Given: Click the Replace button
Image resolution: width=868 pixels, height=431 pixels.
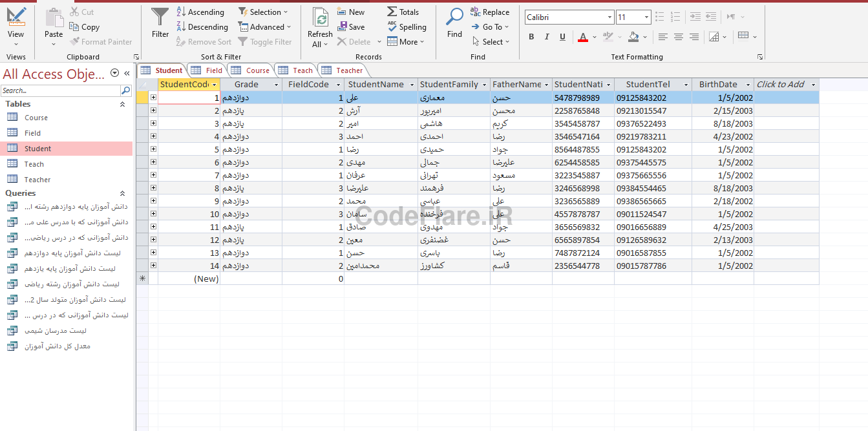Looking at the screenshot, I should (490, 12).
